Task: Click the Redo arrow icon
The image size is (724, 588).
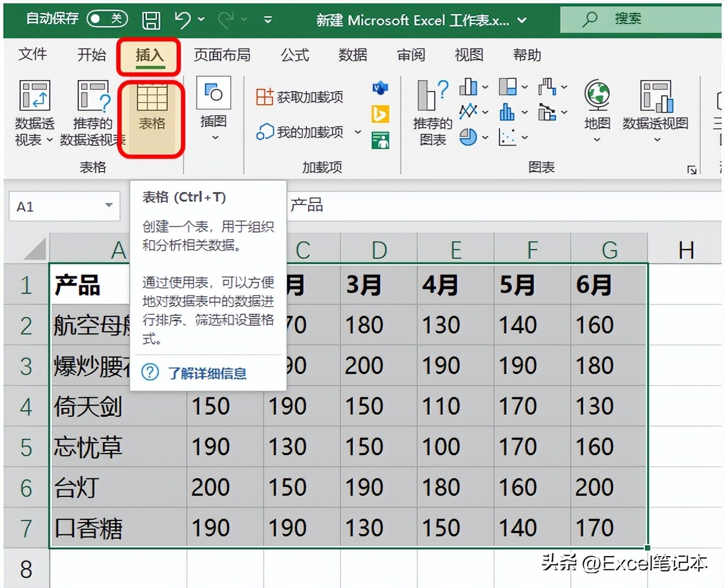Action: click(x=225, y=20)
